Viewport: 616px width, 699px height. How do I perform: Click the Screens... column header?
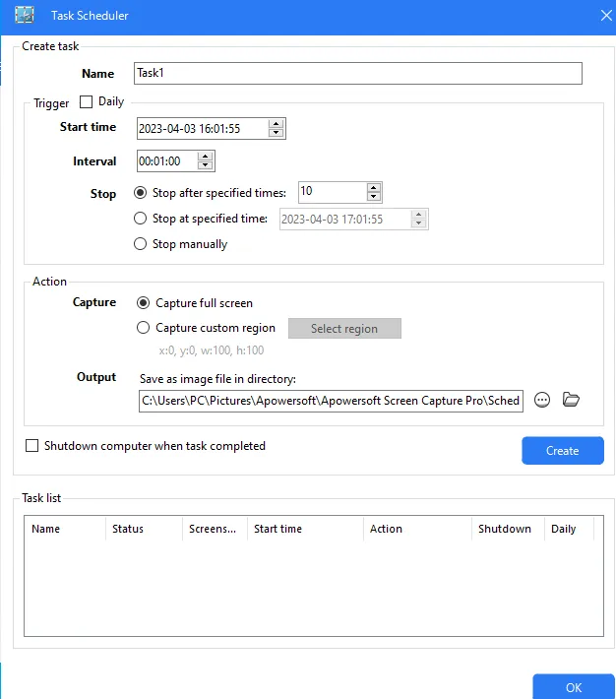coord(215,529)
